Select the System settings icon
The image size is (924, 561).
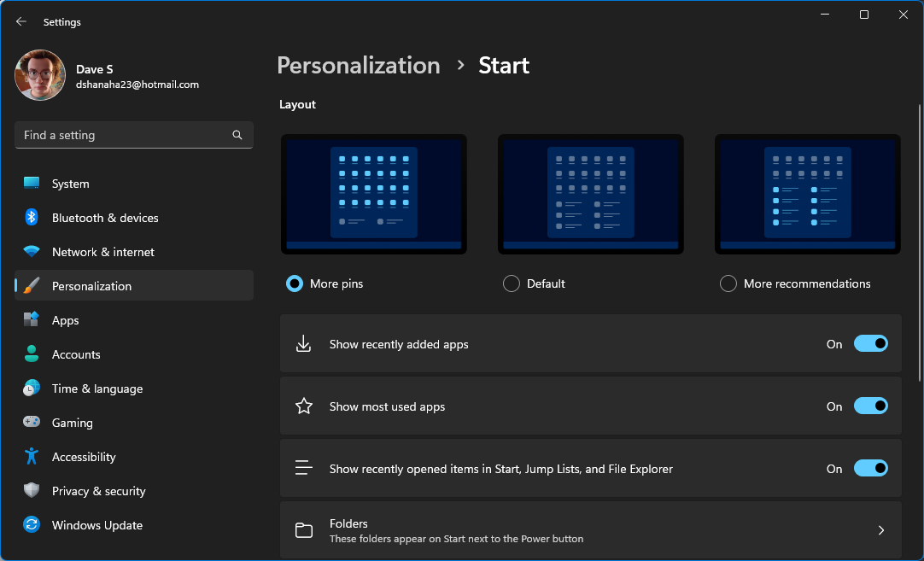pyautogui.click(x=31, y=183)
